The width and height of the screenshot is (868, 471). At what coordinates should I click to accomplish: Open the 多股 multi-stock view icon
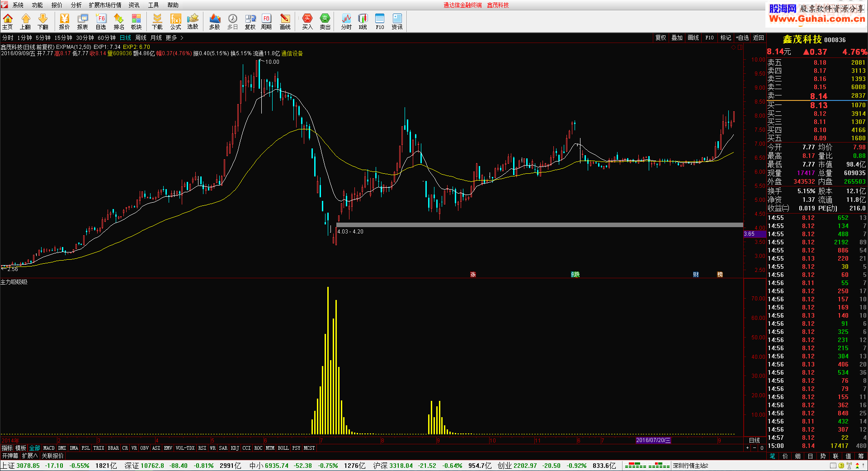(215, 21)
